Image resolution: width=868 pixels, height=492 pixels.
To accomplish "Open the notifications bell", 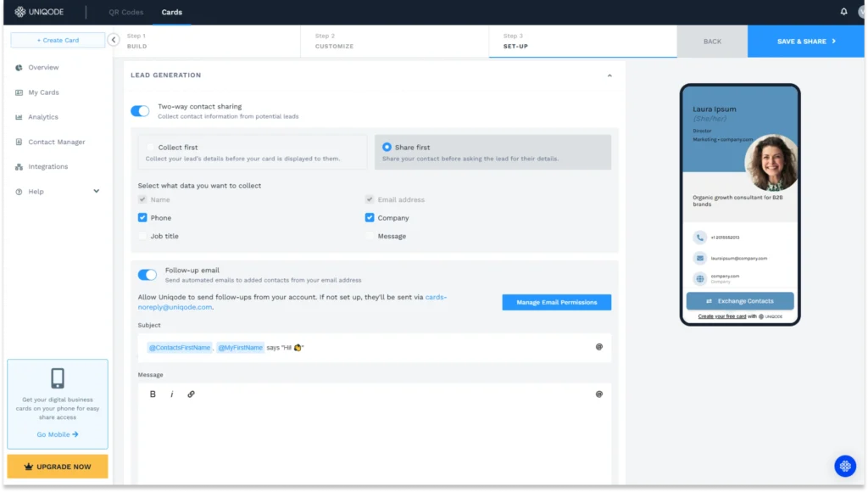I will point(843,12).
